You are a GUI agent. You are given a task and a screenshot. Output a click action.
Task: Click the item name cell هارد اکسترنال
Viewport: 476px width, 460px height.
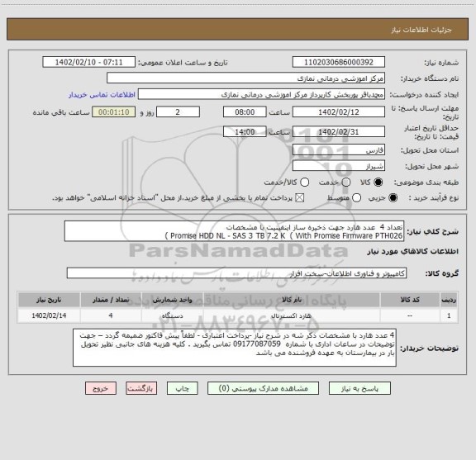(x=292, y=315)
